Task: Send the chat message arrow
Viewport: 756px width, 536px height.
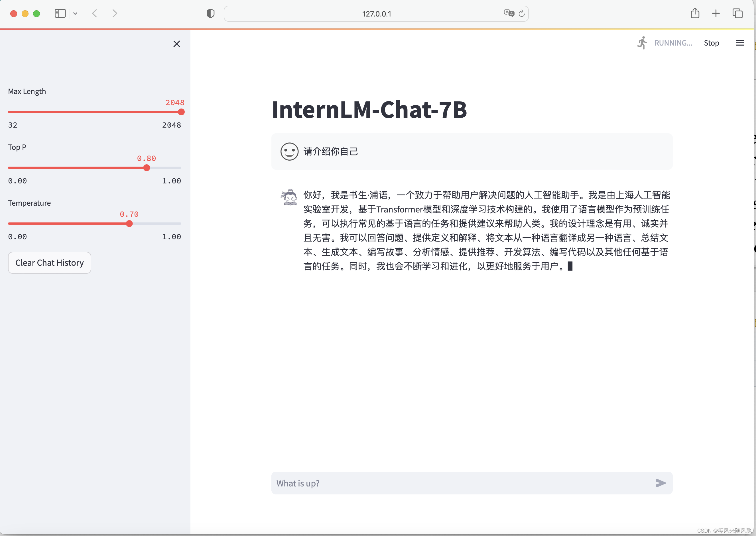Action: 661,483
